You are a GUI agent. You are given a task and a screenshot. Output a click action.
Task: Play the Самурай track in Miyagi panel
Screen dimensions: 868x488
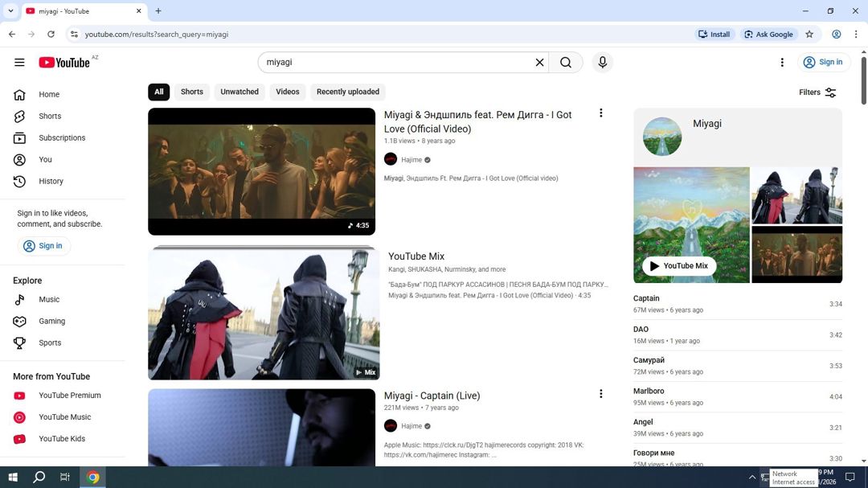pos(738,366)
